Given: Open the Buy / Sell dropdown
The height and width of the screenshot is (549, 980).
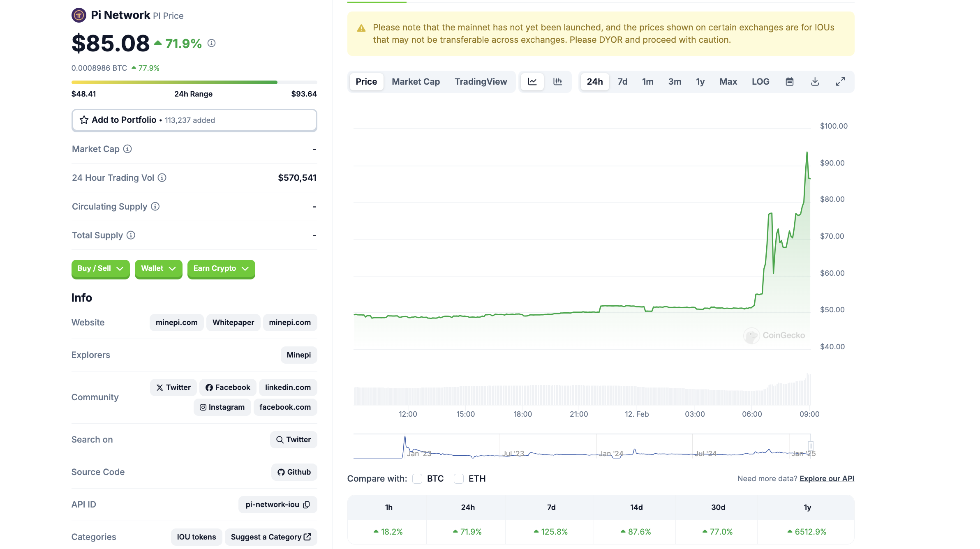Looking at the screenshot, I should point(100,269).
